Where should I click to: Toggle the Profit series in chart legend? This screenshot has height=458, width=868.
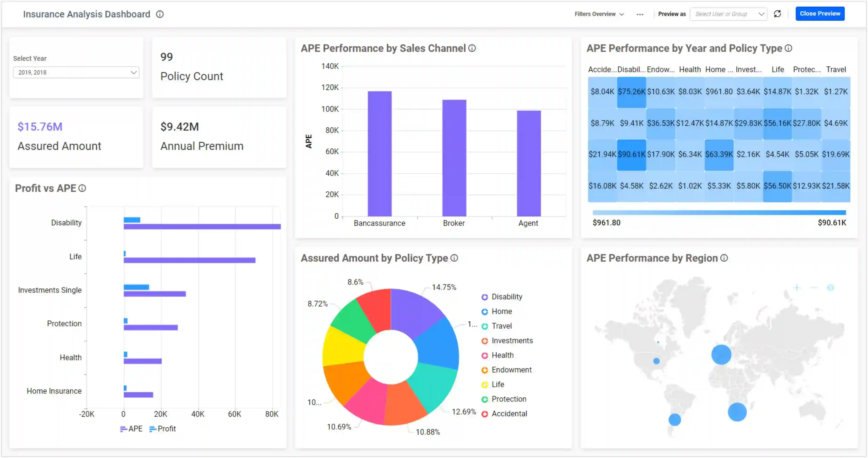pos(162,429)
